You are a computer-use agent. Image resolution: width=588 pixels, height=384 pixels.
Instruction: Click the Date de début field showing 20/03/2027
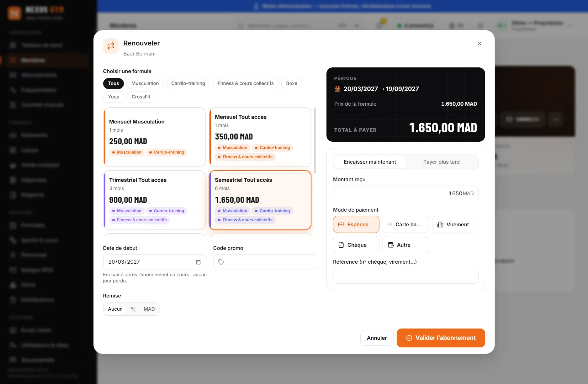click(155, 262)
